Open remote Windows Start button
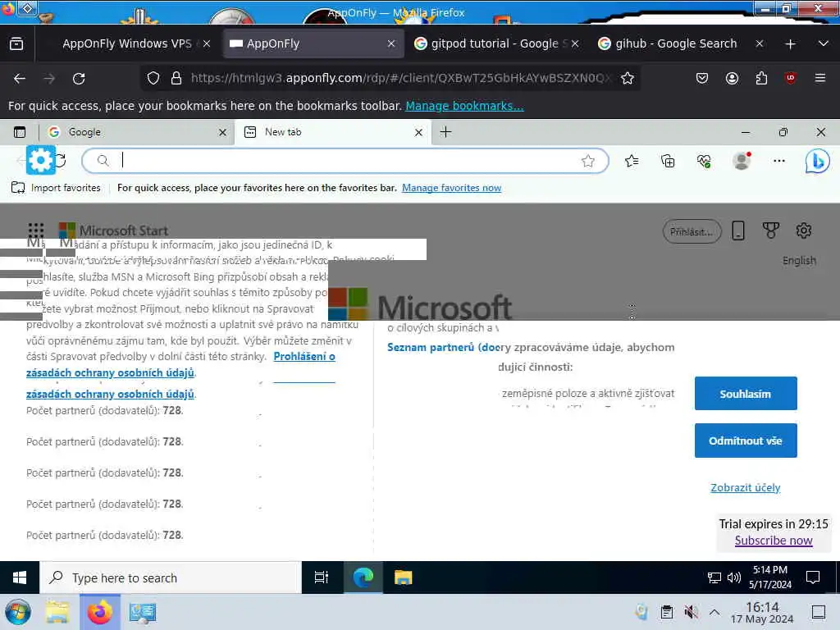This screenshot has width=840, height=630. click(20, 577)
